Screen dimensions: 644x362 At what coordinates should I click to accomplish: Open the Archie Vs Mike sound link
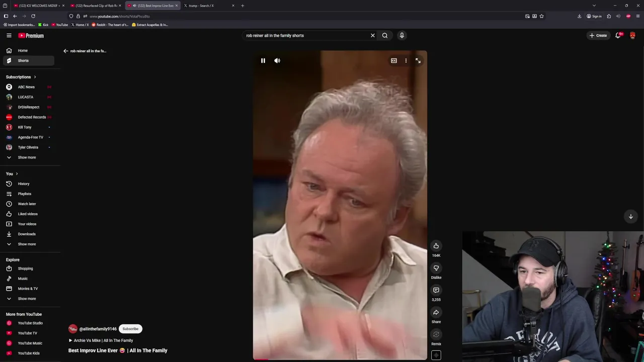pyautogui.click(x=101, y=340)
